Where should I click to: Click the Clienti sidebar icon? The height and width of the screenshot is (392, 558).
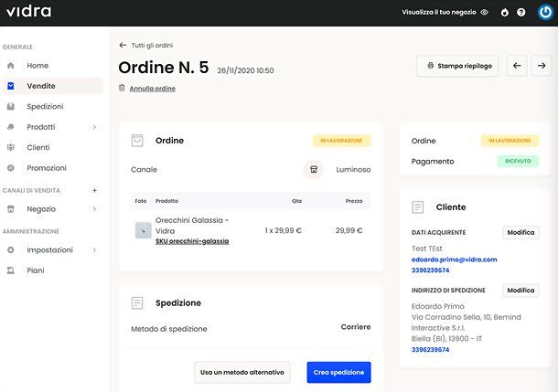click(x=11, y=147)
